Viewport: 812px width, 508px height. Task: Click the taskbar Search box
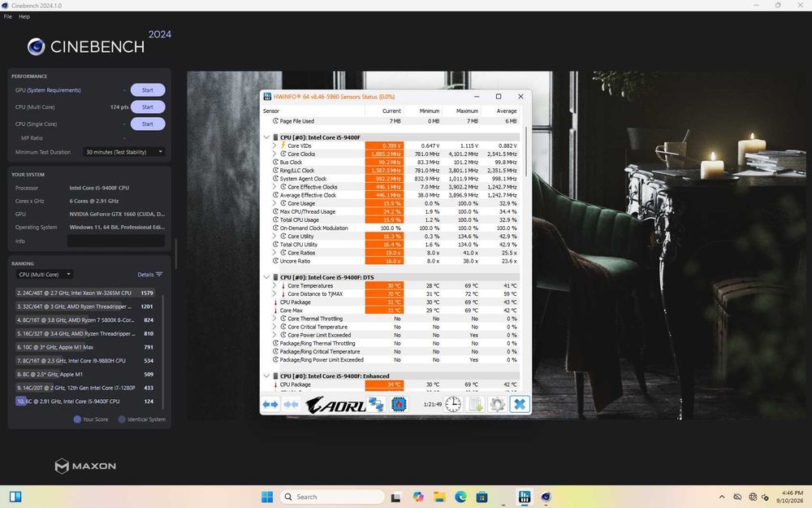(332, 497)
